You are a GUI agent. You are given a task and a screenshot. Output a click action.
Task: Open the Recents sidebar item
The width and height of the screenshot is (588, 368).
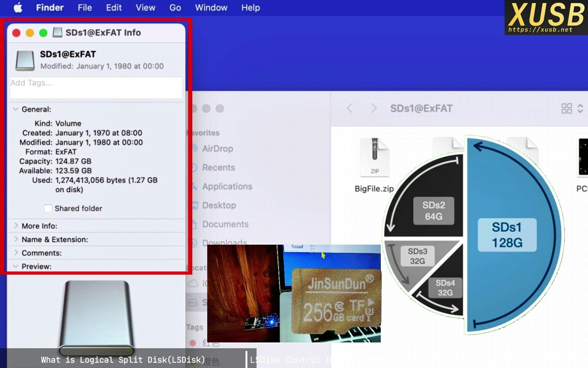click(218, 168)
